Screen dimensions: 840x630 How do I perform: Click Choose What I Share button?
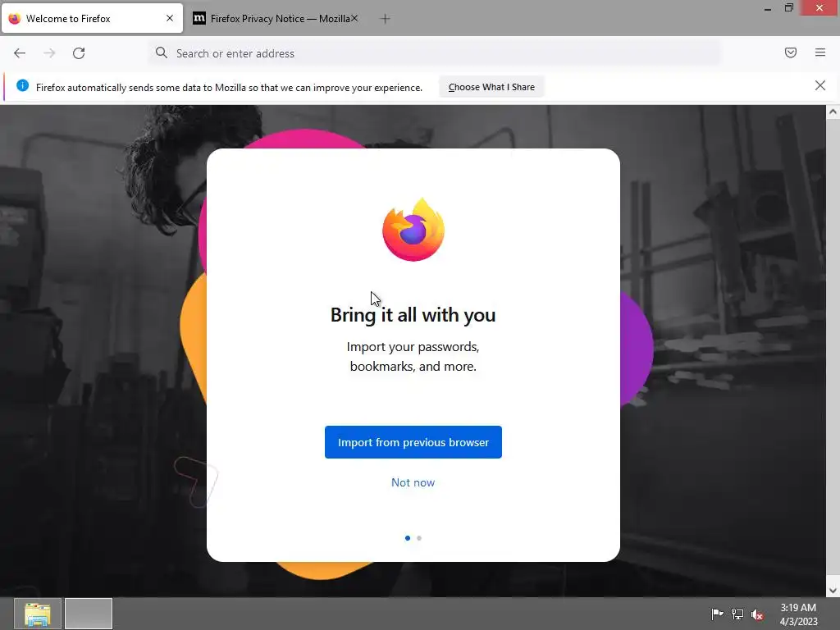[491, 87]
